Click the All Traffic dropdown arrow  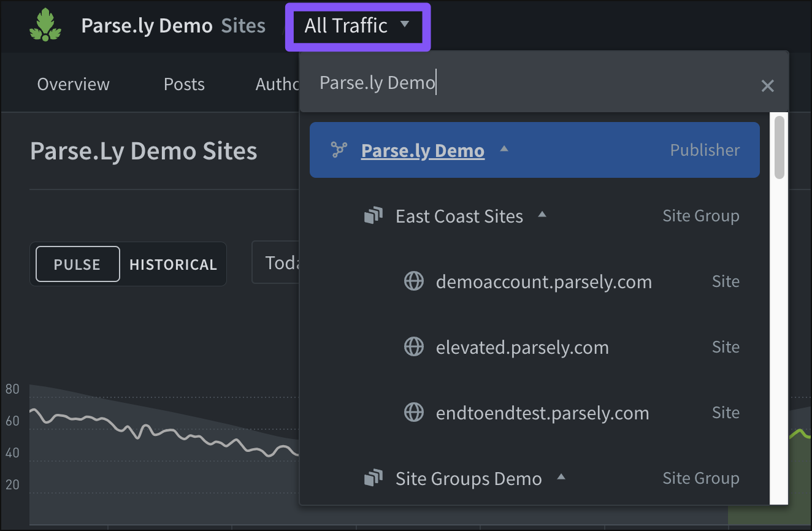click(404, 25)
